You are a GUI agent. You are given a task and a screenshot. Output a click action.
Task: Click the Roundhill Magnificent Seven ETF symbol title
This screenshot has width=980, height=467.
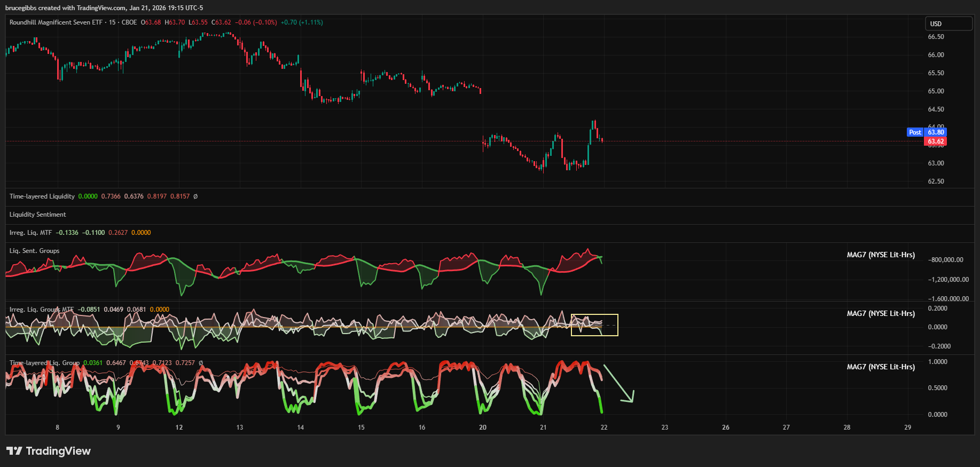(x=56, y=22)
